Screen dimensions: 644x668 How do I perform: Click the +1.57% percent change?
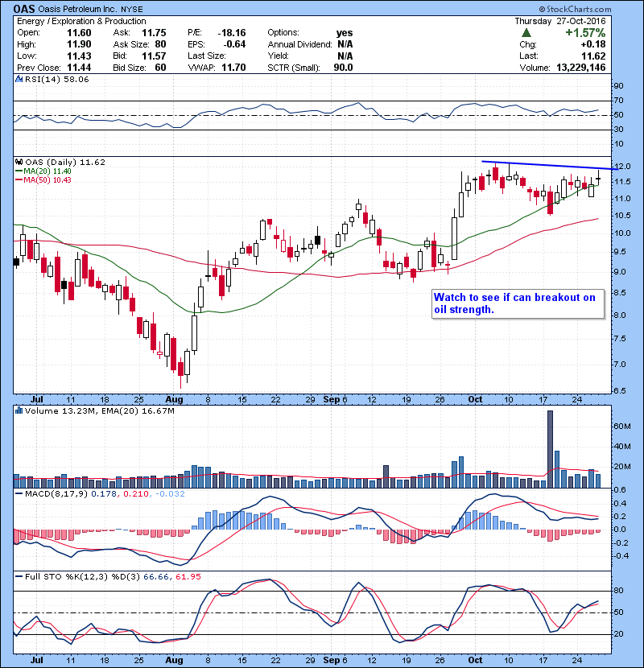pyautogui.click(x=585, y=33)
